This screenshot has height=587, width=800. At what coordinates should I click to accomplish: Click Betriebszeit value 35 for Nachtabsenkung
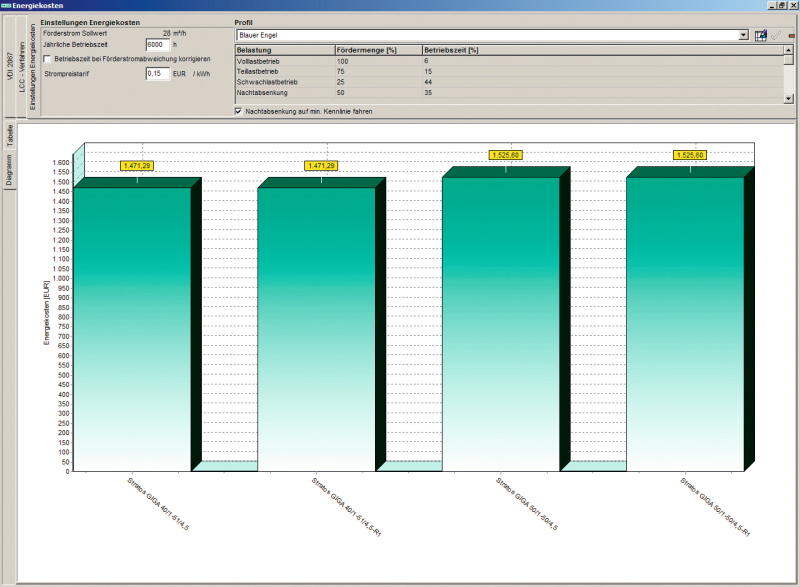[x=428, y=92]
